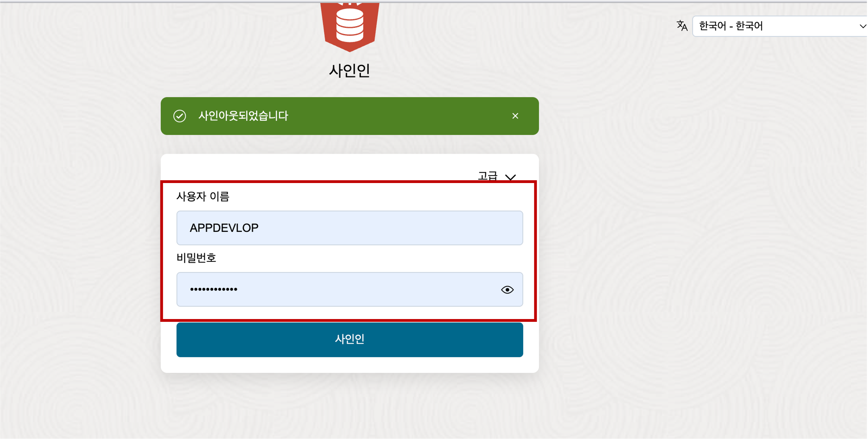
Task: Expand the 고급 advanced options
Action: click(497, 176)
